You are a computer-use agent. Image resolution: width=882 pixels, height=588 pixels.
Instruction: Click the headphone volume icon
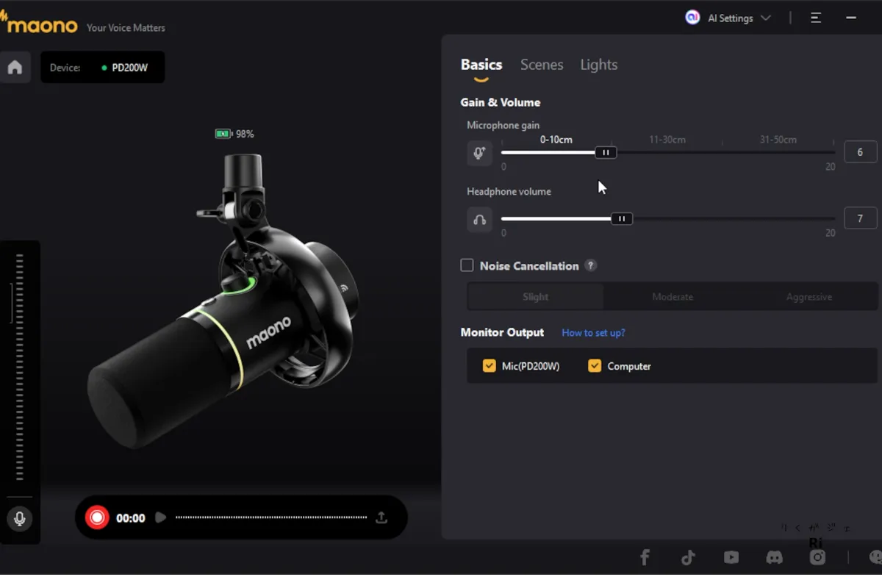(x=479, y=220)
